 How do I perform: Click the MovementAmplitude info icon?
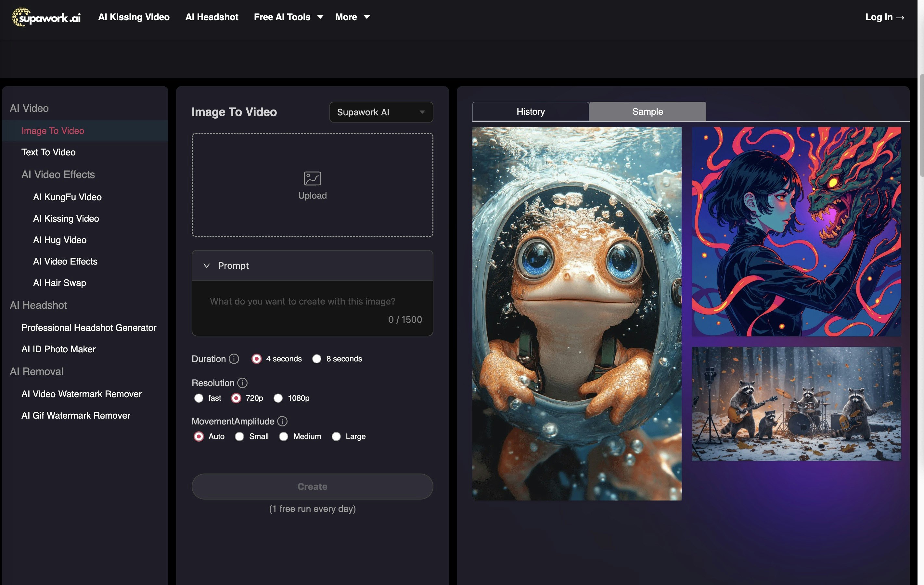coord(282,421)
